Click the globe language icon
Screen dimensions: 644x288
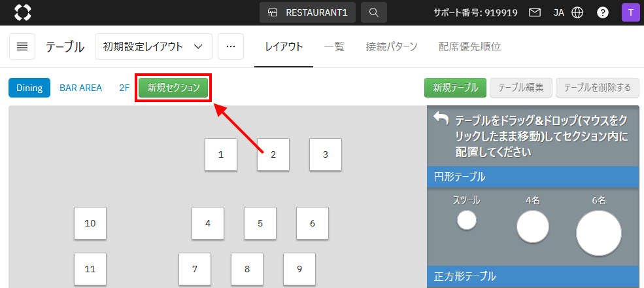click(577, 12)
